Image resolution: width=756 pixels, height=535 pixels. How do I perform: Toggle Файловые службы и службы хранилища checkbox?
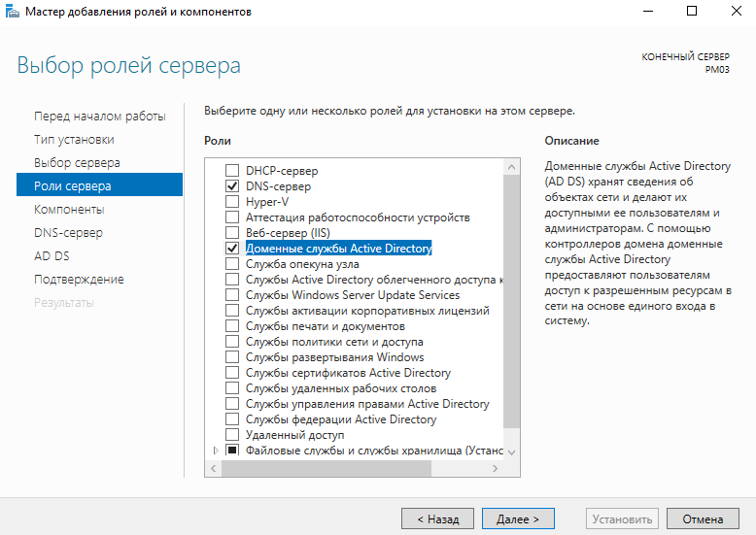pyautogui.click(x=232, y=451)
